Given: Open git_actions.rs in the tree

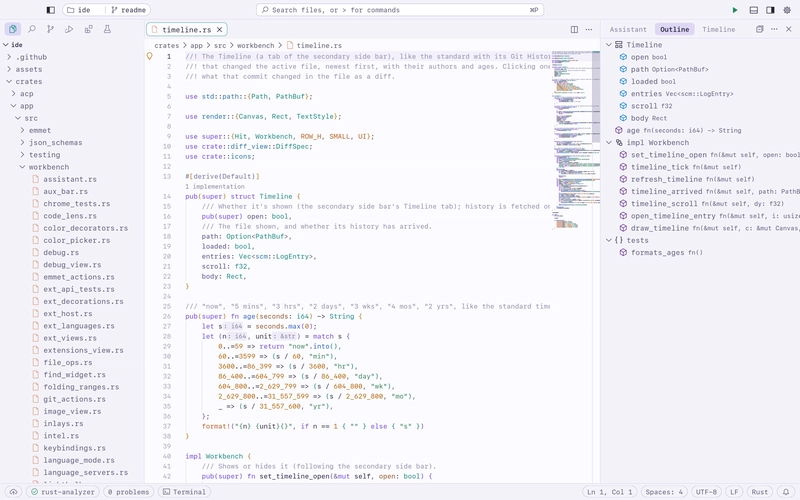Looking at the screenshot, I should click(71, 399).
